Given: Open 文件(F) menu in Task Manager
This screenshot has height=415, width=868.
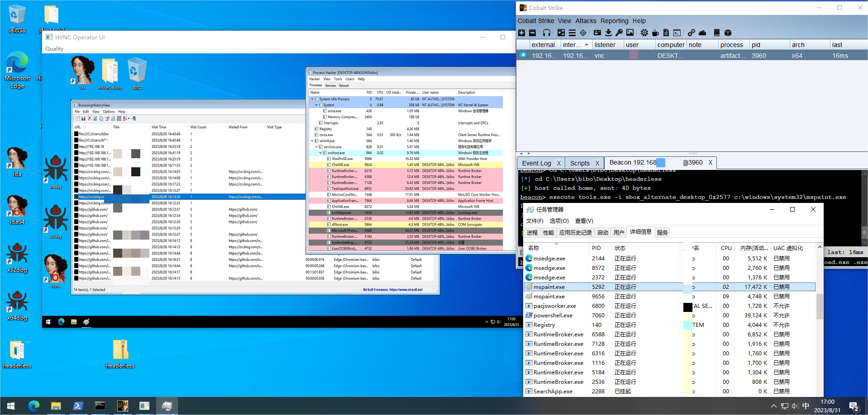Looking at the screenshot, I should [534, 221].
